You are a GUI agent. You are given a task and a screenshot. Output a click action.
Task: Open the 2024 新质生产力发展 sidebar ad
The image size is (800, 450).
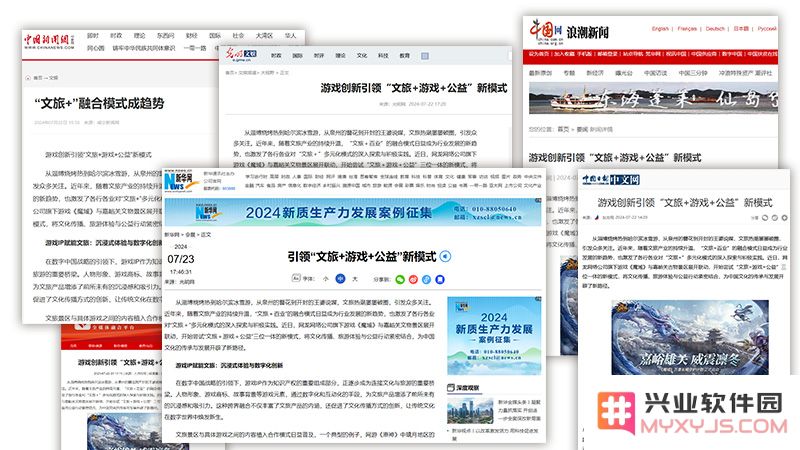click(494, 336)
